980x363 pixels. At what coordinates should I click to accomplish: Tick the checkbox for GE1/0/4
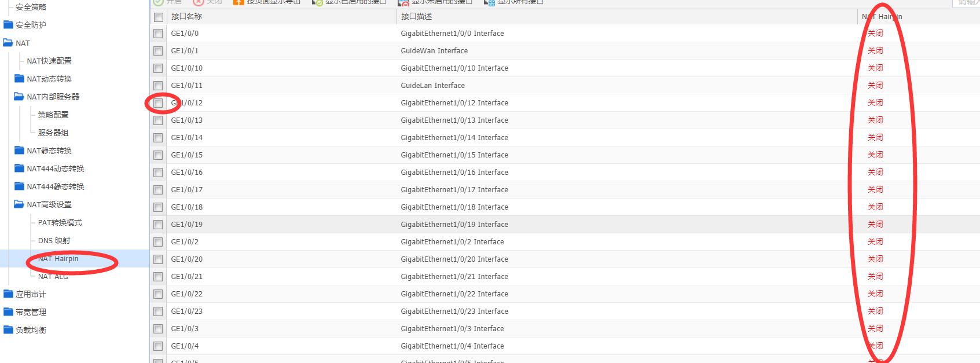coord(158,346)
